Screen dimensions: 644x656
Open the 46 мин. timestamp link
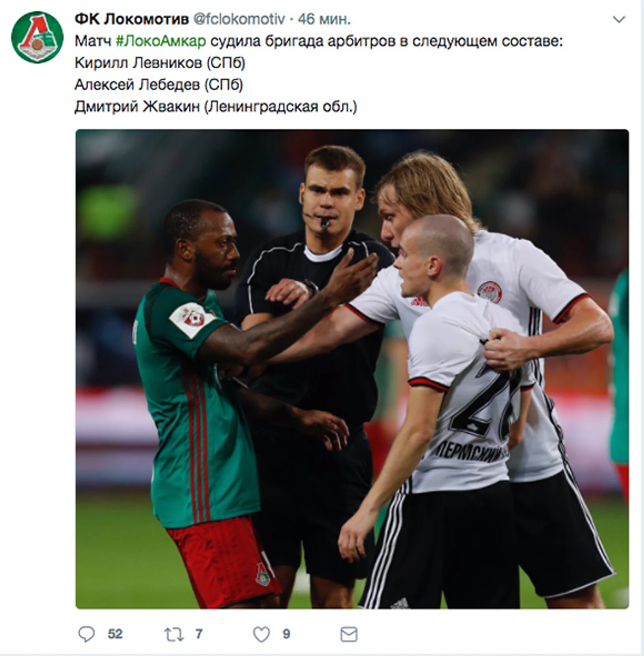324,19
